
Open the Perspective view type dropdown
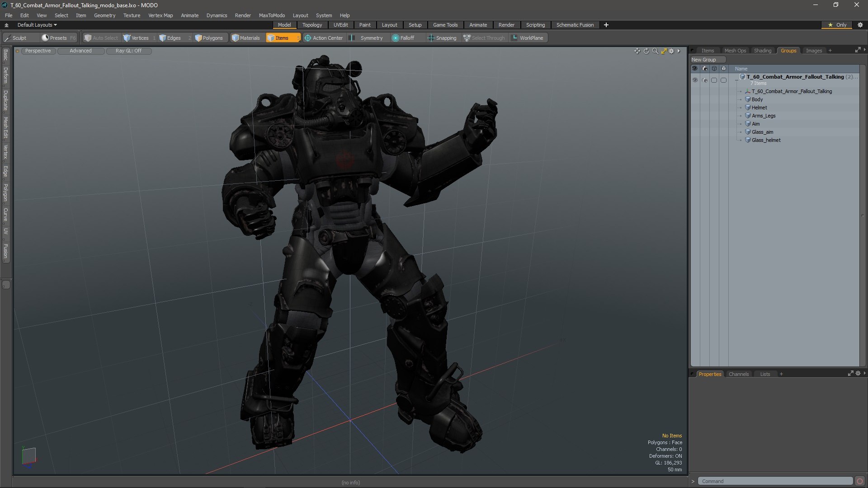tap(38, 51)
